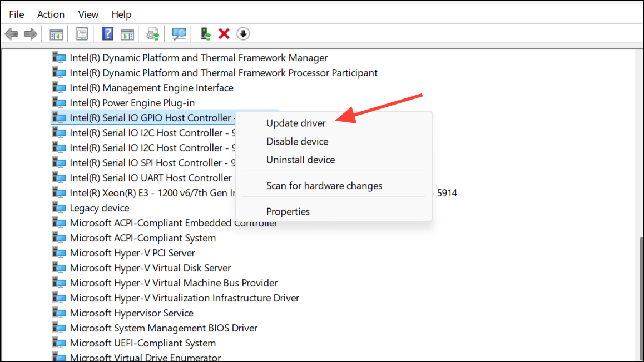Open the View menu

(x=88, y=14)
